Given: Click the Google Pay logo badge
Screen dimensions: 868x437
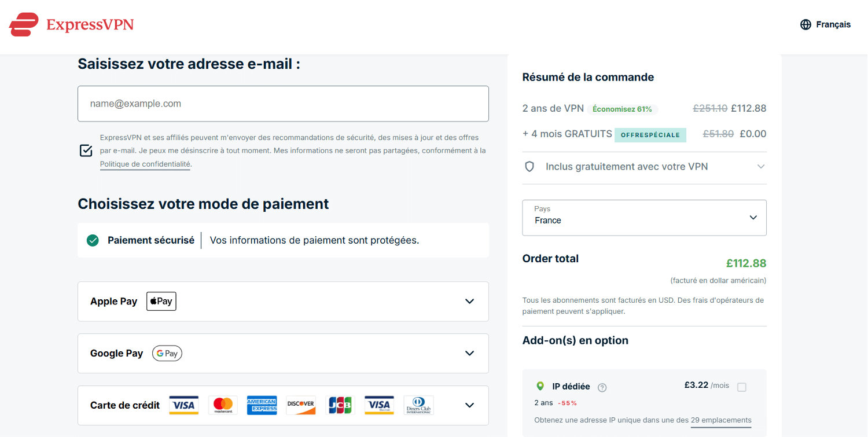Looking at the screenshot, I should point(167,353).
